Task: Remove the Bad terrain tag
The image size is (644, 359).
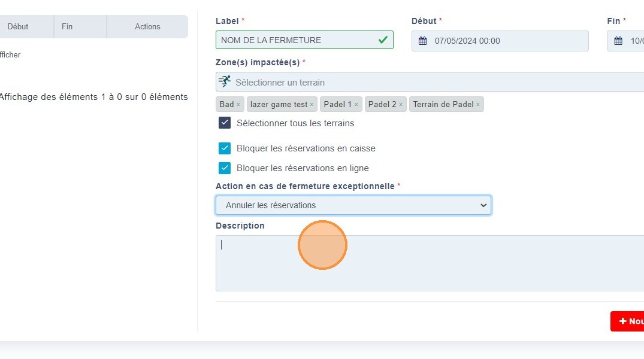Action: pos(238,105)
